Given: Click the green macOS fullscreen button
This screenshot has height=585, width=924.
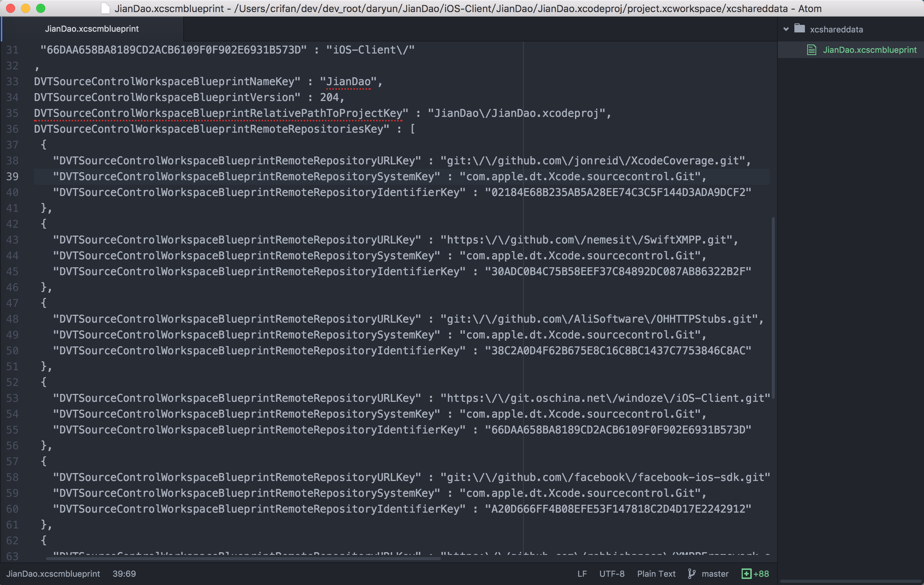Looking at the screenshot, I should [41, 8].
